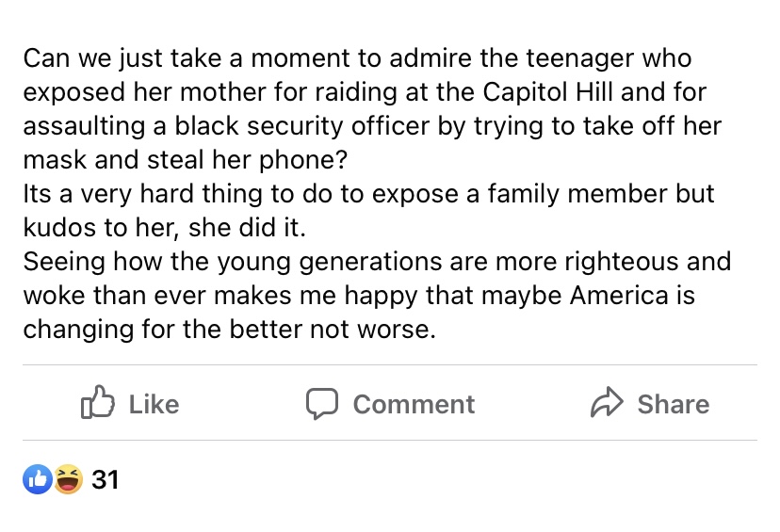Click the line starting "Seeing how the young generations"
Image resolution: width=780 pixels, height=532 pixels.
(377, 262)
